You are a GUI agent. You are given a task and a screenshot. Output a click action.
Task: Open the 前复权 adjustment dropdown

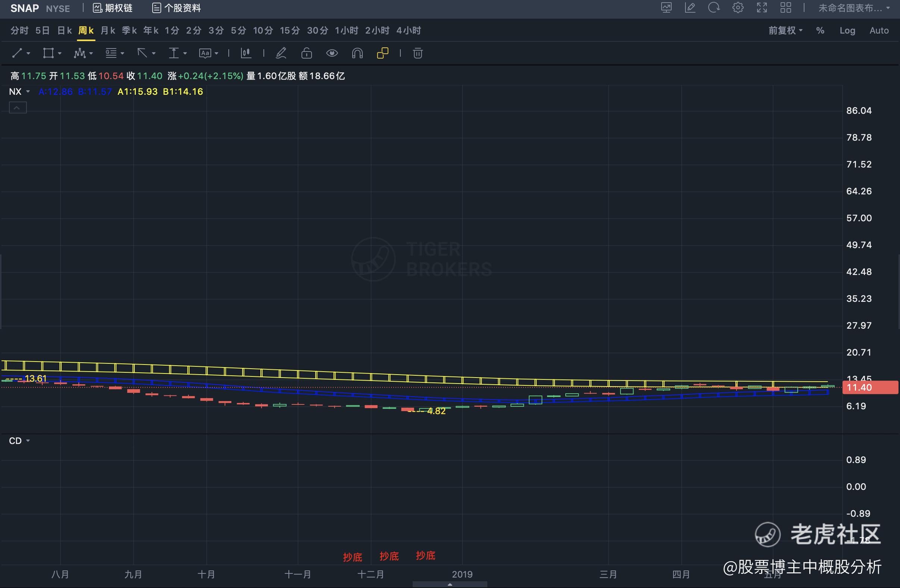pyautogui.click(x=785, y=31)
